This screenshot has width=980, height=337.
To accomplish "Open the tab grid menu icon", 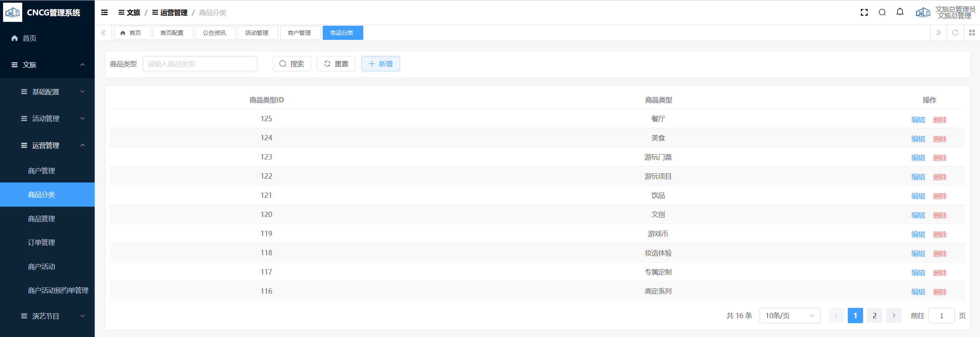I will tap(972, 33).
